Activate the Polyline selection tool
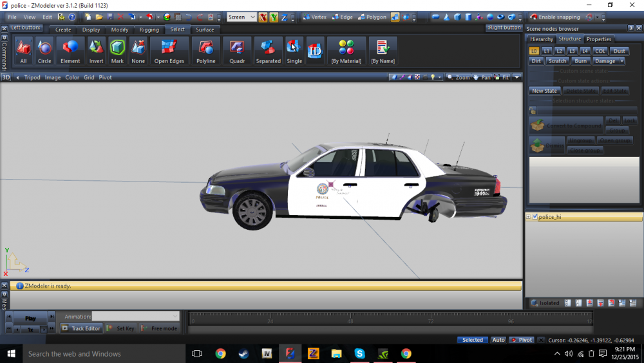 (206, 50)
